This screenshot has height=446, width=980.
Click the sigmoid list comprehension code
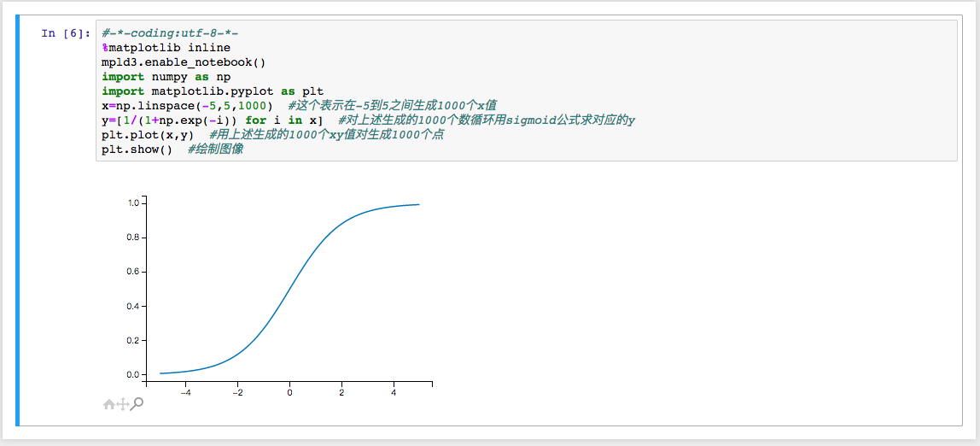pyautogui.click(x=213, y=120)
